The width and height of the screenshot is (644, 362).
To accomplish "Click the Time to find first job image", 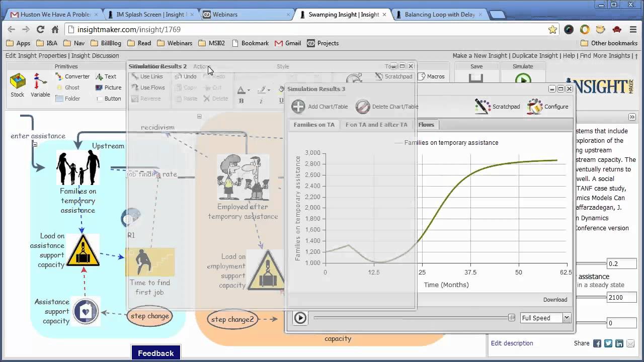I will coord(150,262).
